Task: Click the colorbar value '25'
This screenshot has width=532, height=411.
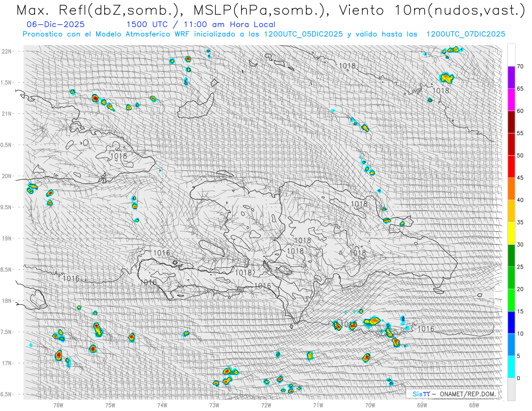Action: tap(520, 266)
